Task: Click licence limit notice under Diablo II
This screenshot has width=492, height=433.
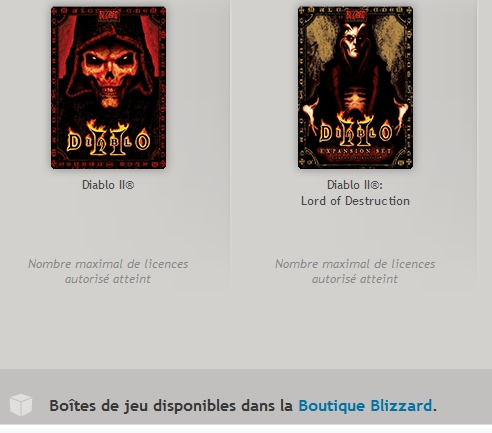Action: [108, 271]
